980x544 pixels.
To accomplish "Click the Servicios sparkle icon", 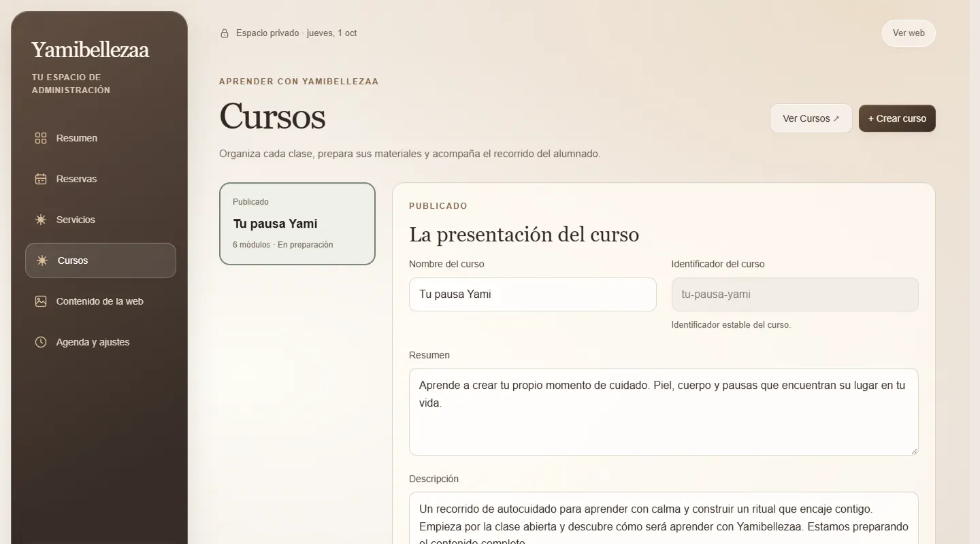I will (x=41, y=220).
